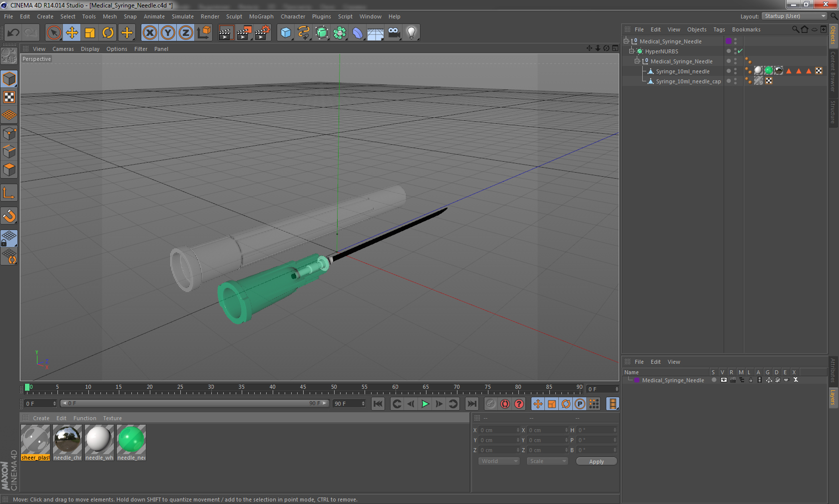Add a Cube primitive object
839x504 pixels.
click(286, 32)
